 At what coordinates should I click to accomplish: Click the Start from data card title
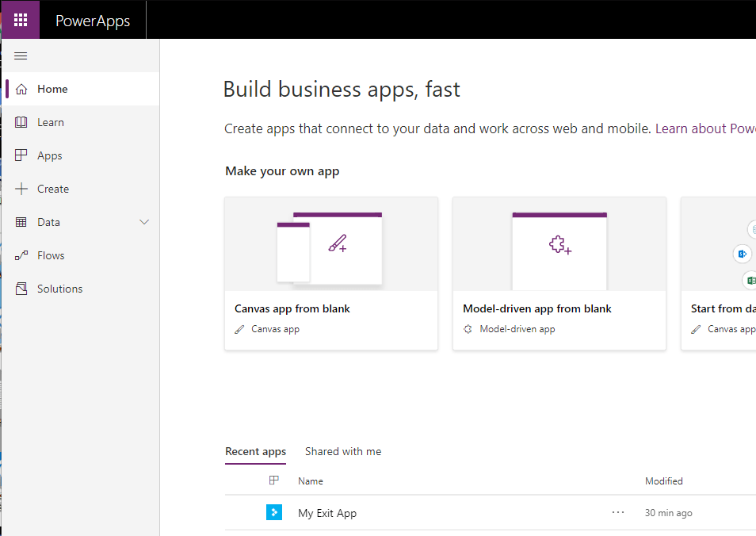[x=724, y=308]
